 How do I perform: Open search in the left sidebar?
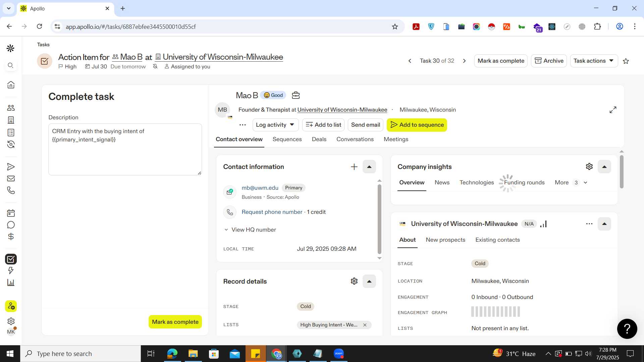tap(11, 65)
